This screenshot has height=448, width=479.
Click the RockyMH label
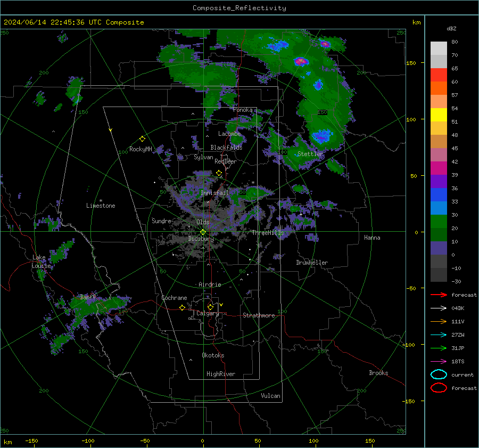[x=141, y=149]
